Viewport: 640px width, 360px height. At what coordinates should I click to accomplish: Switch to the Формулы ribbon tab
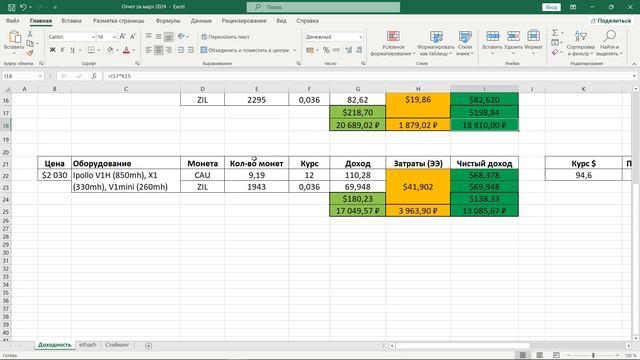(x=168, y=20)
